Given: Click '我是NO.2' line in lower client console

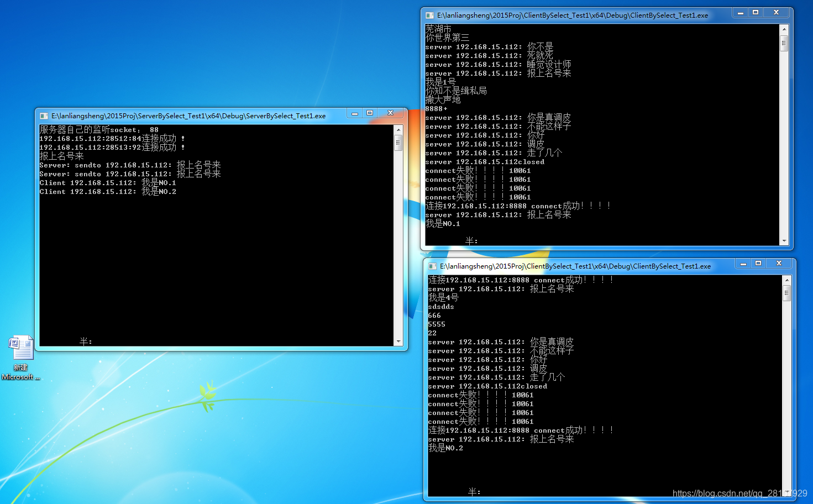Looking at the screenshot, I should point(445,448).
